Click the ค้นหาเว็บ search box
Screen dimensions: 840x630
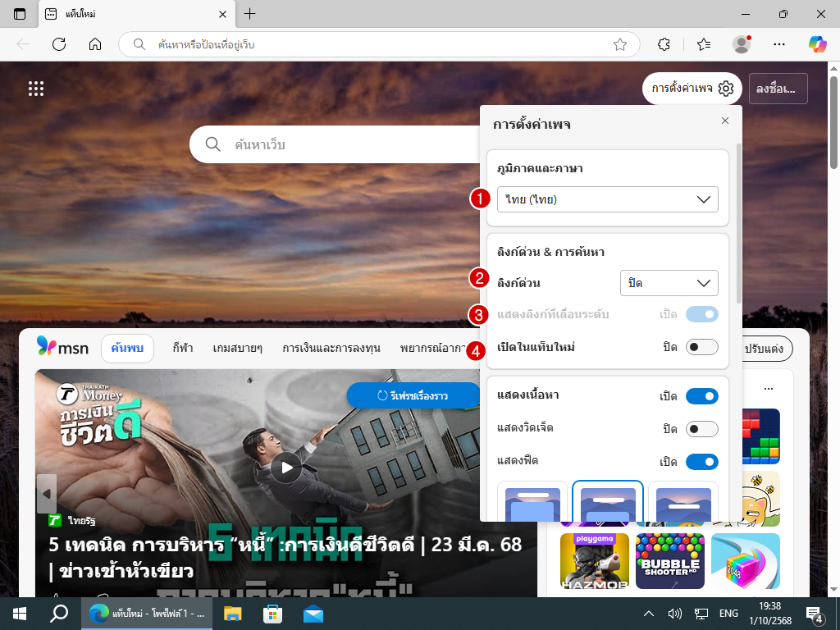345,145
